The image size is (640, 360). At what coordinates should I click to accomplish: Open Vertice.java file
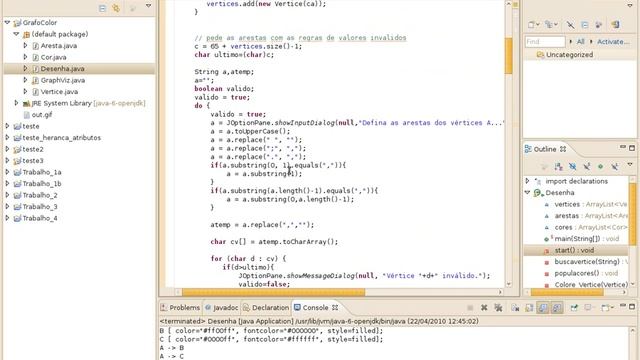(59, 91)
